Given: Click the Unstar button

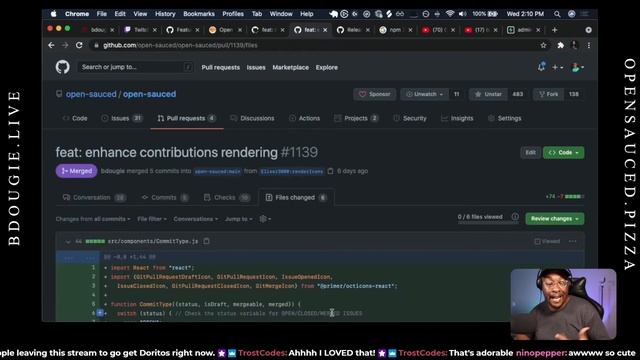Looking at the screenshot, I should 488,94.
